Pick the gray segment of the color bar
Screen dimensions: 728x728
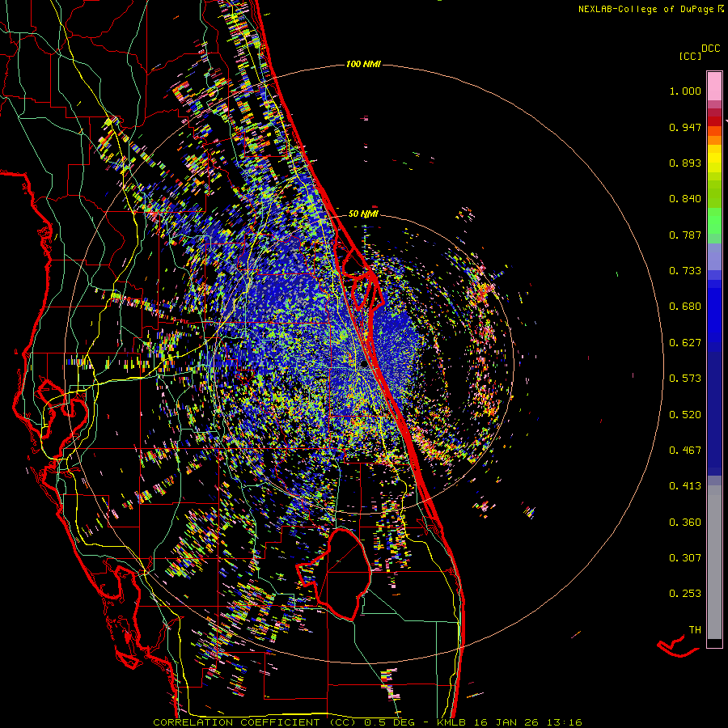click(714, 562)
